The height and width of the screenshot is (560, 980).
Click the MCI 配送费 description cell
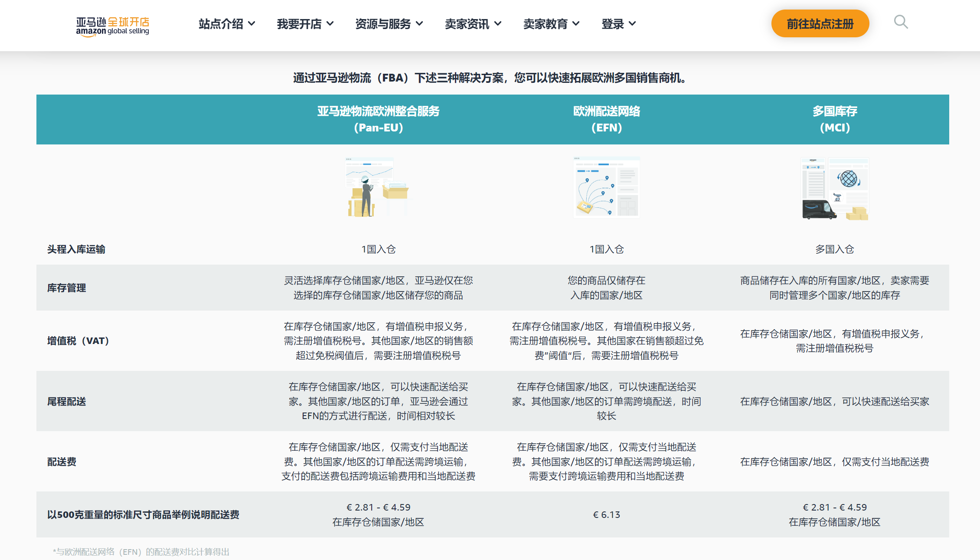[x=835, y=462]
